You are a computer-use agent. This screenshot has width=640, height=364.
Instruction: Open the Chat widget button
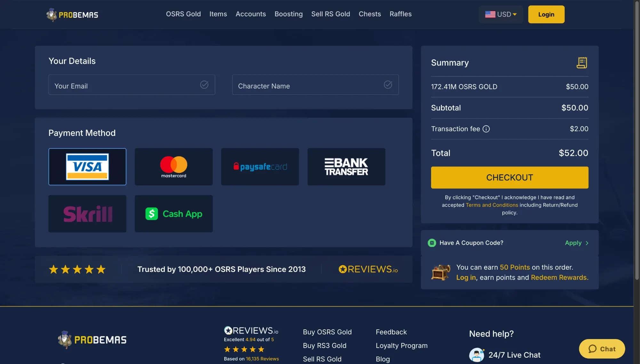click(x=602, y=349)
